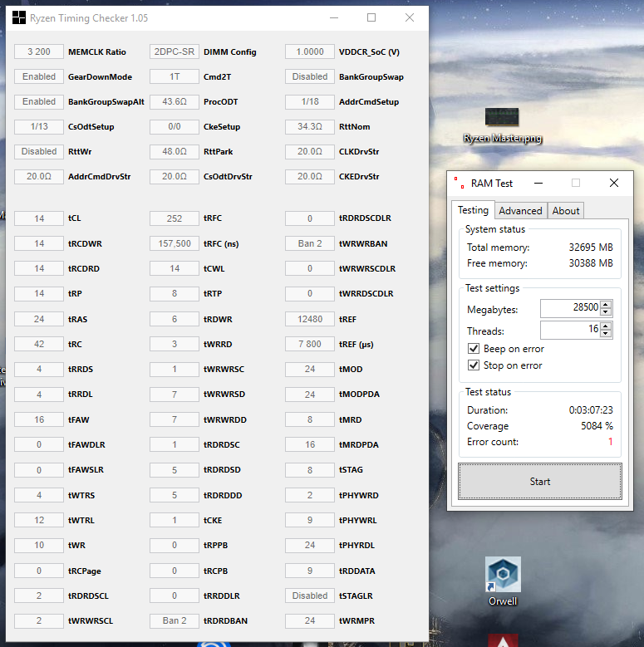Click the tREF (µs) 7 800 value
The image size is (644, 647).
(x=310, y=344)
